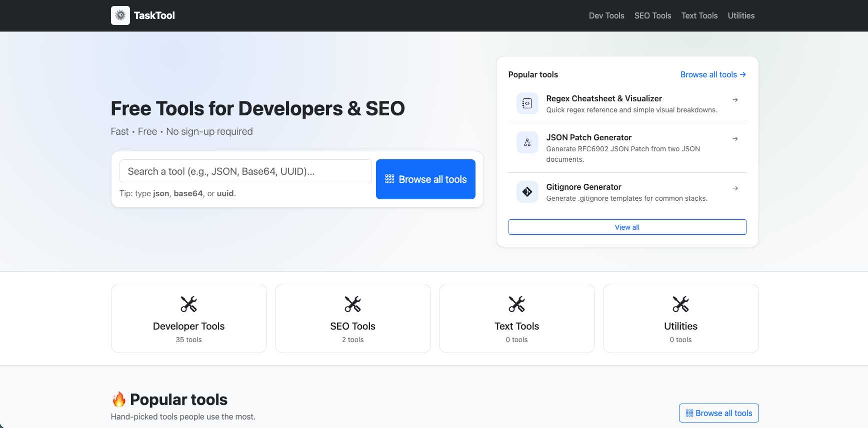Click arrow on JSON Patch Generator row
This screenshot has width=868, height=428.
point(735,139)
